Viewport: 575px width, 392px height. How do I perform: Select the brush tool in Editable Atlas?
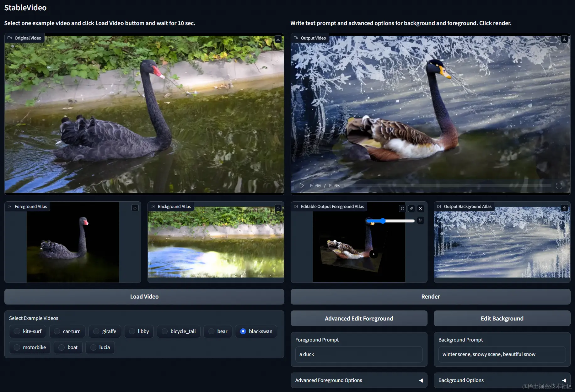421,220
